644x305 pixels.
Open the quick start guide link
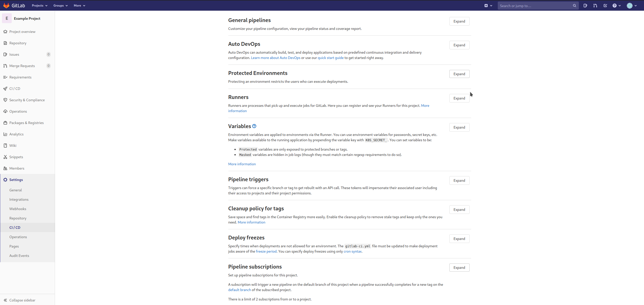pos(330,58)
